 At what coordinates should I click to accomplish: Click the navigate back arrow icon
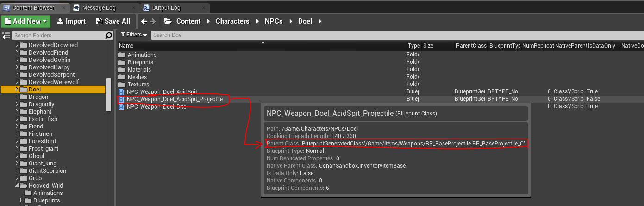[x=144, y=21]
